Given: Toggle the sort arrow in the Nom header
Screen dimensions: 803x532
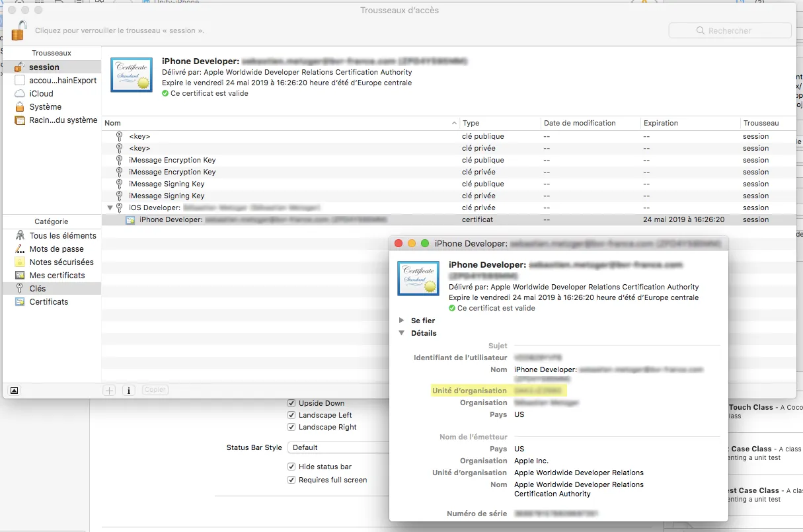Looking at the screenshot, I should (x=454, y=123).
